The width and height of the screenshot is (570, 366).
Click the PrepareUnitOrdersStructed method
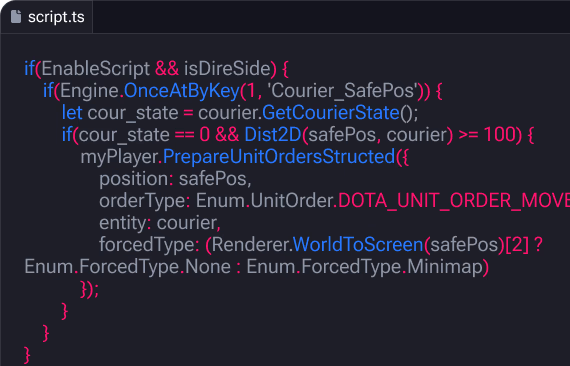[279, 157]
